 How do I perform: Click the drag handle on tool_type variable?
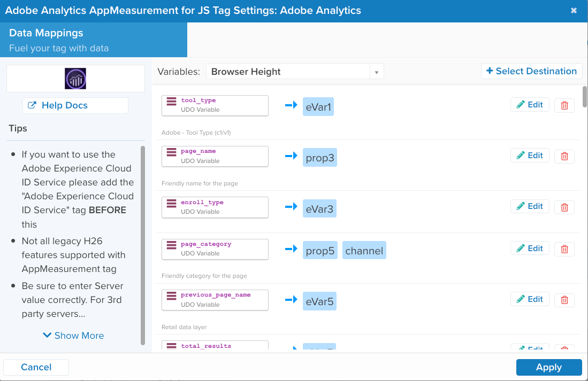pyautogui.click(x=171, y=101)
